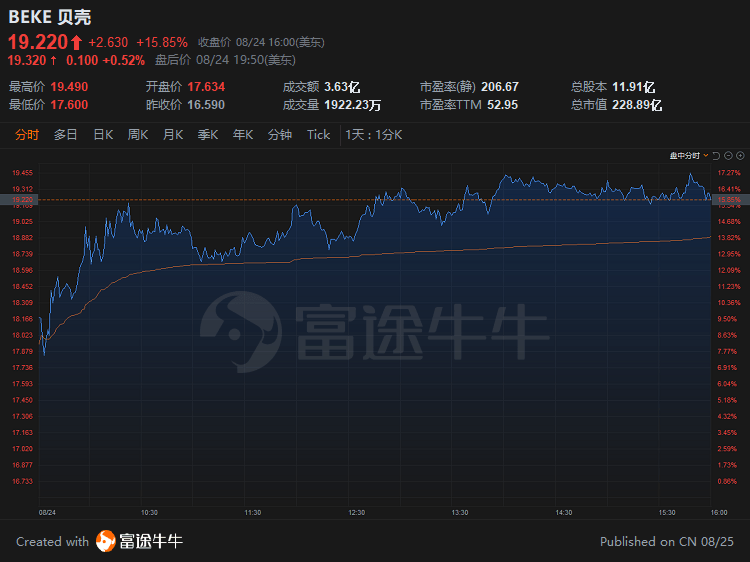Click the BEKE 贝壳 stock title
Image resolution: width=750 pixels, height=562 pixels.
coord(50,17)
